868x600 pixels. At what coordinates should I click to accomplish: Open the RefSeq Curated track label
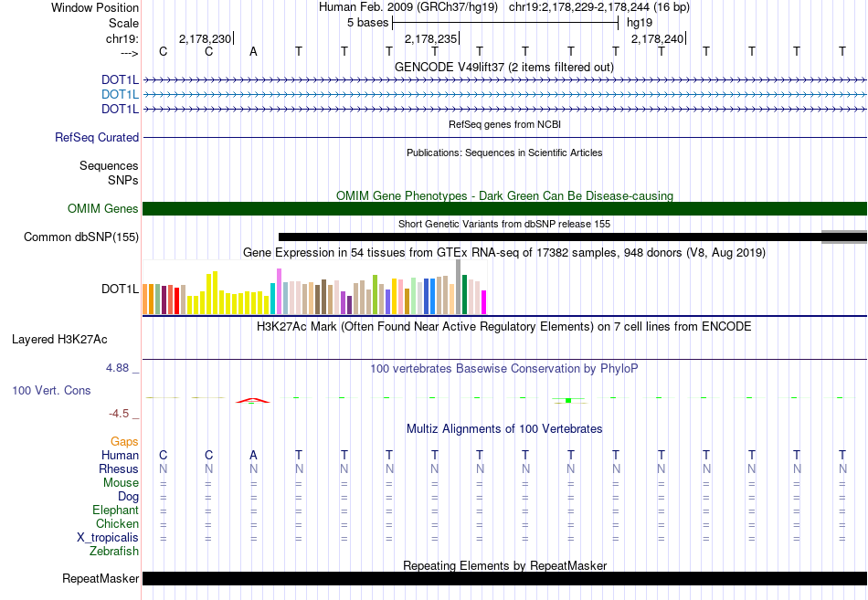pyautogui.click(x=96, y=137)
